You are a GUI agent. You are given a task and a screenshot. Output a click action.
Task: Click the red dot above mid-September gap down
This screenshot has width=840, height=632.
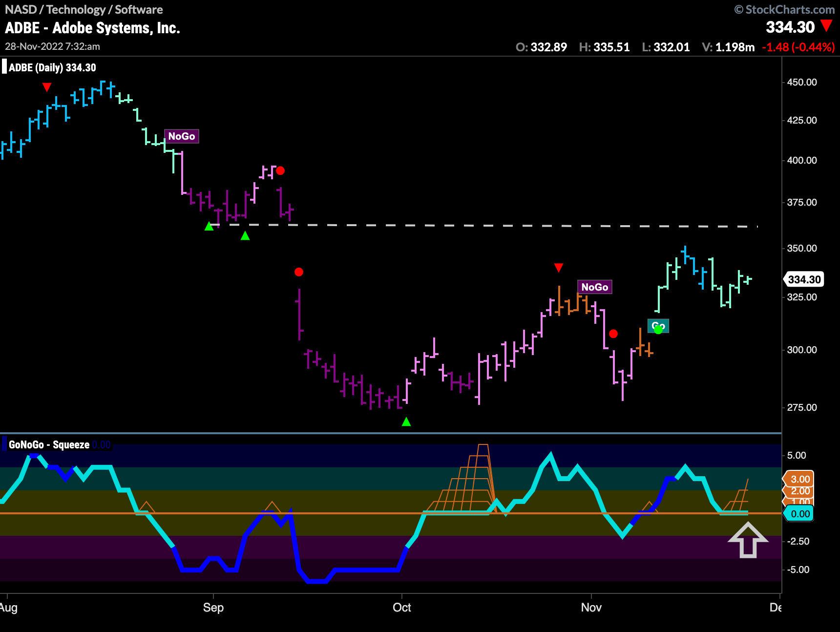tap(299, 272)
